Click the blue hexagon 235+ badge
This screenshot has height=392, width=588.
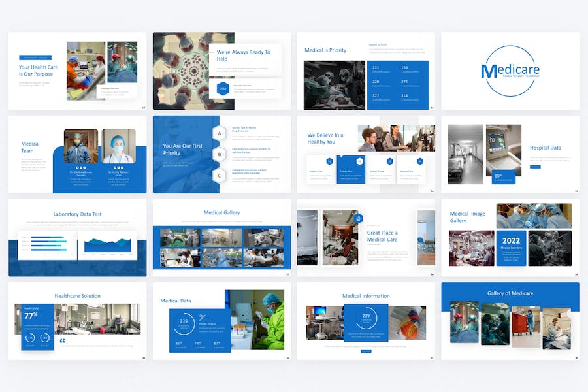[223, 89]
